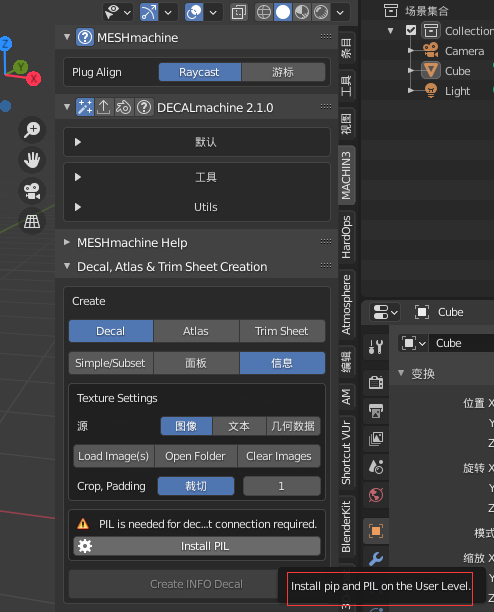Select 面板 decal type
This screenshot has height=612, width=494.
(196, 363)
